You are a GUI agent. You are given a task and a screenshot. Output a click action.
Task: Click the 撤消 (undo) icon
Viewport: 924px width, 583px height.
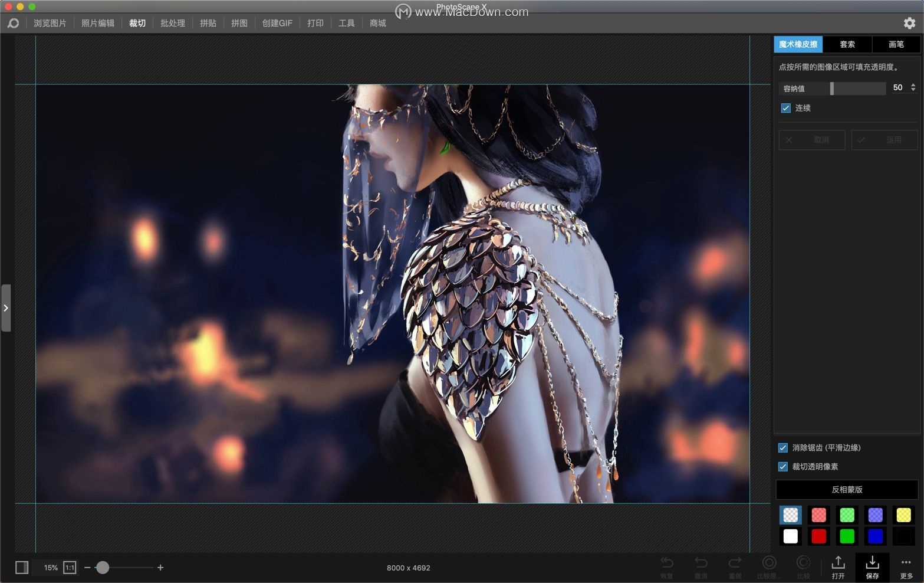pos(701,567)
